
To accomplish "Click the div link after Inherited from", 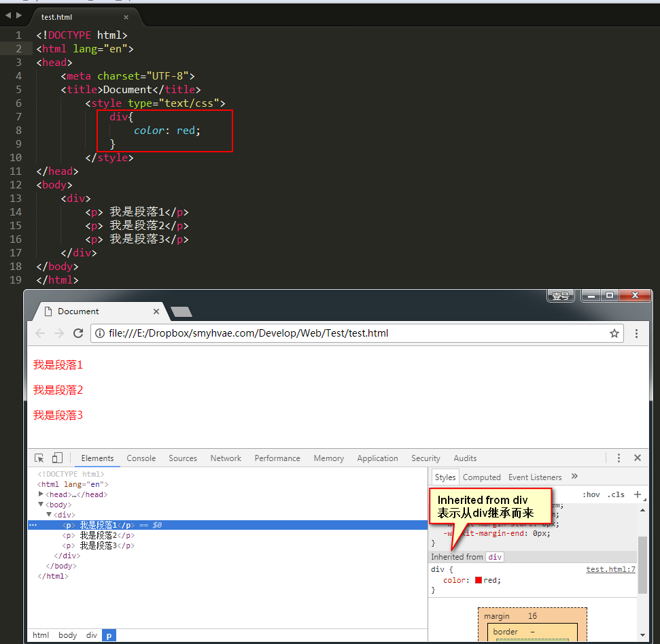I will pos(495,557).
